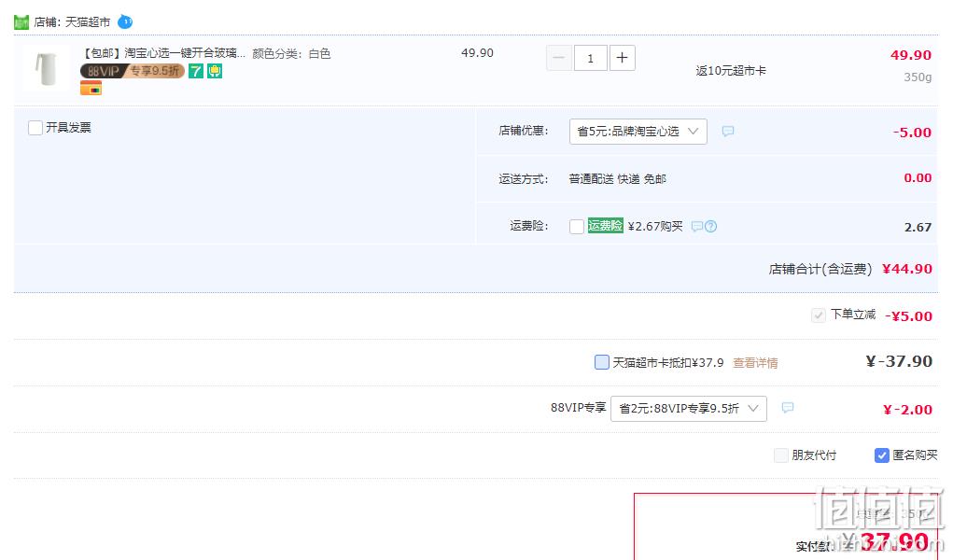Open the product title link 淘宝心选一键开合玻璃
Screen dimensions: 953x560
tap(164, 53)
